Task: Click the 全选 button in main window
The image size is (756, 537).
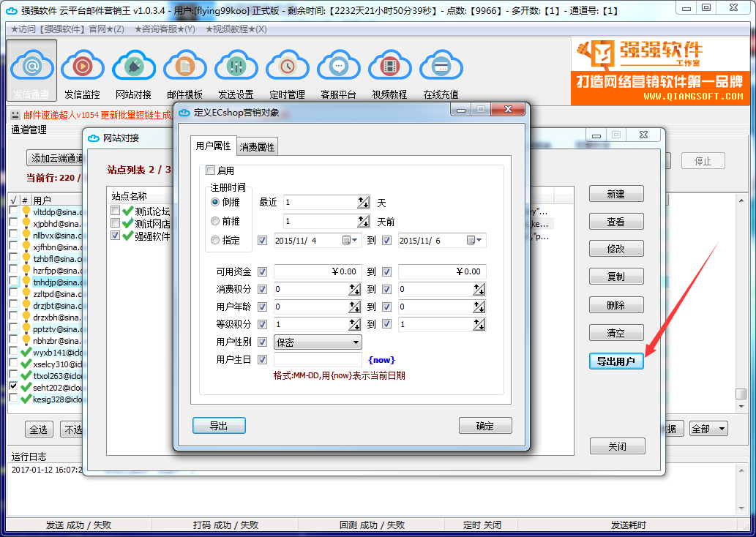Action: click(x=39, y=429)
